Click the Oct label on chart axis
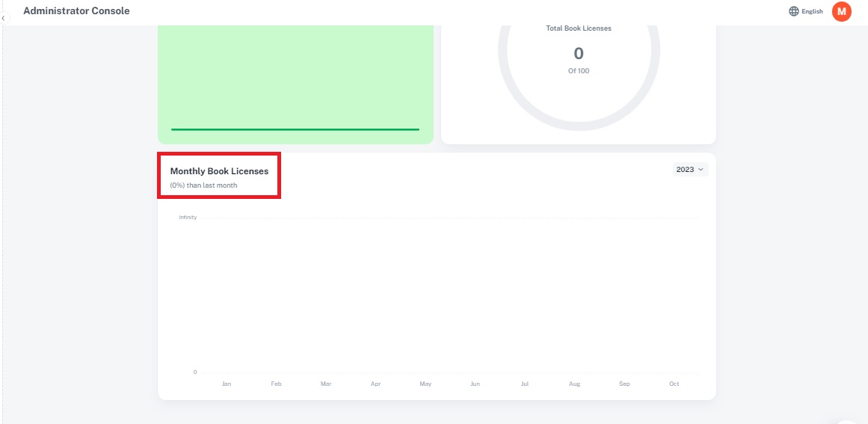The width and height of the screenshot is (868, 424). click(674, 384)
